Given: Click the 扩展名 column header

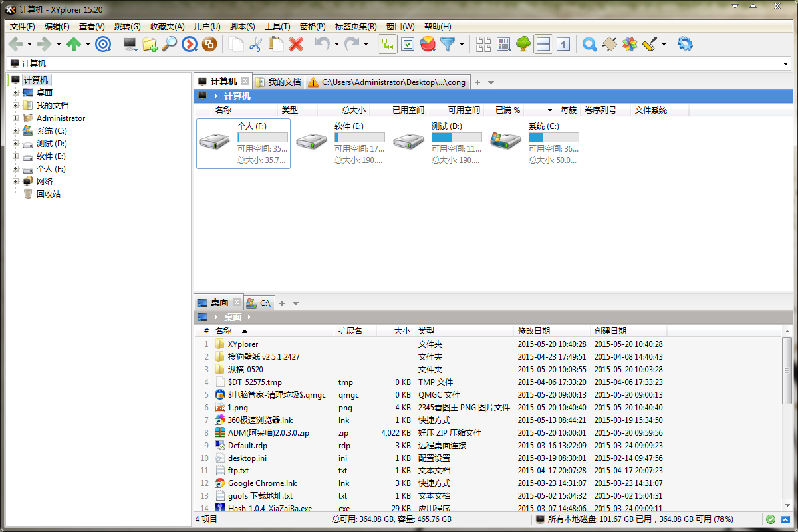Looking at the screenshot, I should click(x=350, y=331).
